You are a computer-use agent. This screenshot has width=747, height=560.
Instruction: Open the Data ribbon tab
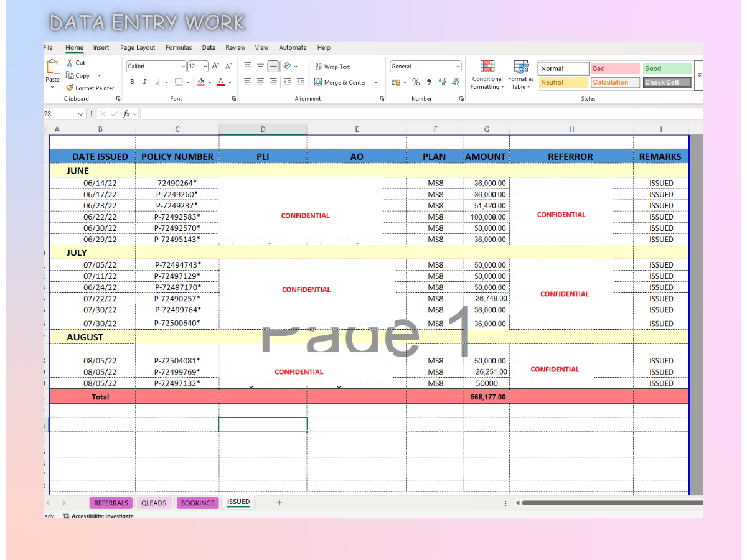[209, 47]
